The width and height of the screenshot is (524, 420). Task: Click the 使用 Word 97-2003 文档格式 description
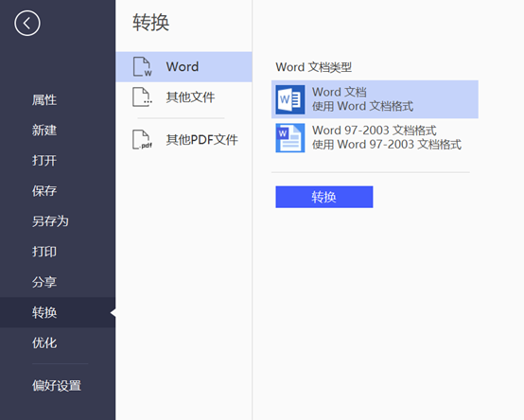tap(387, 145)
